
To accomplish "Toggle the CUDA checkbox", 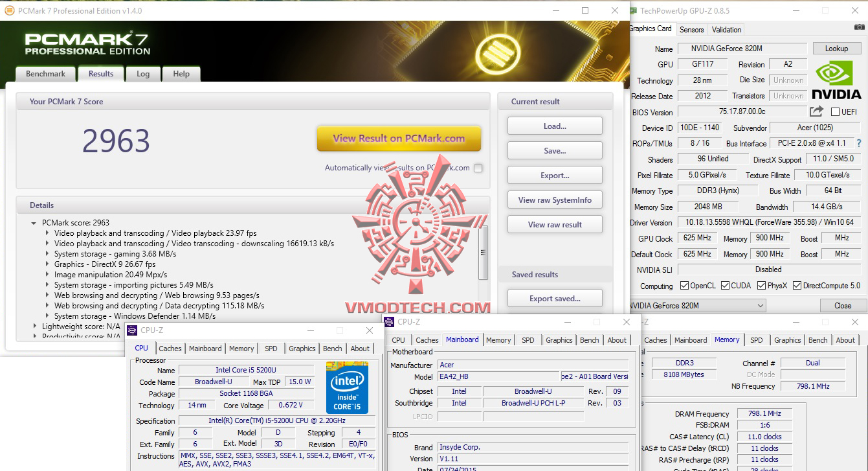I will [725, 286].
